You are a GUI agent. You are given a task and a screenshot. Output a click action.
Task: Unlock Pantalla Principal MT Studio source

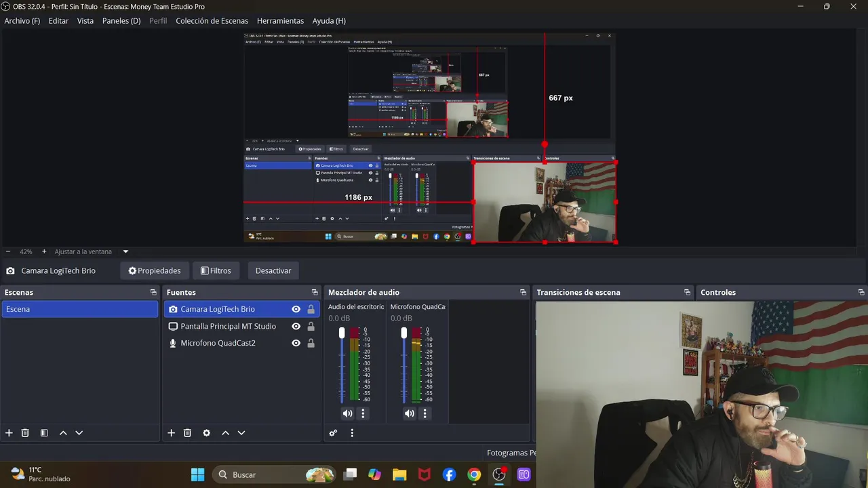click(x=311, y=326)
